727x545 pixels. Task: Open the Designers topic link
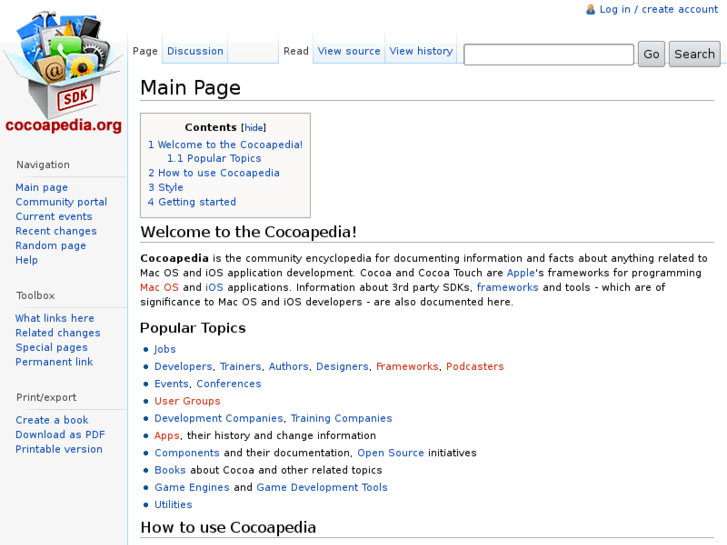click(x=342, y=366)
